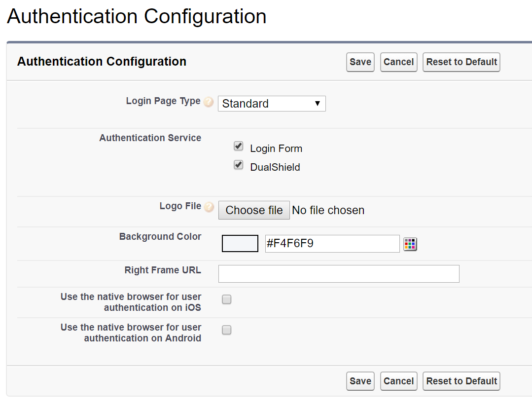Click the top Cancel button
This screenshot has height=409, width=532.
click(x=398, y=62)
